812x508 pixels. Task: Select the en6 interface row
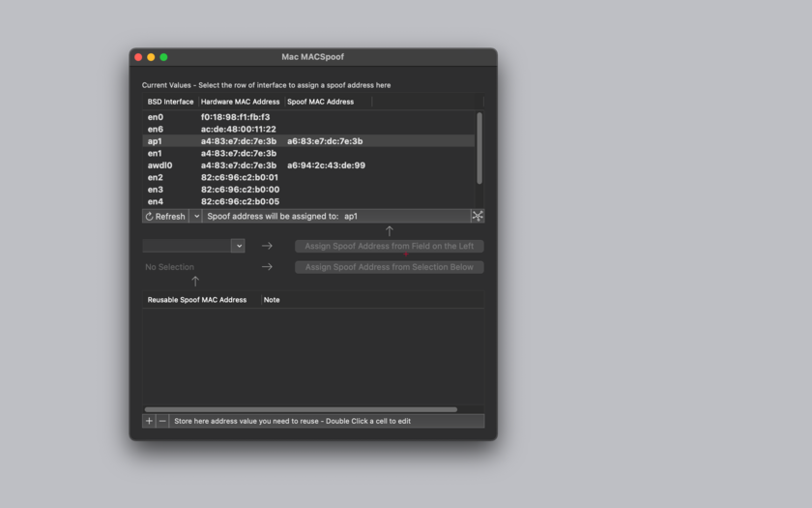pyautogui.click(x=308, y=129)
